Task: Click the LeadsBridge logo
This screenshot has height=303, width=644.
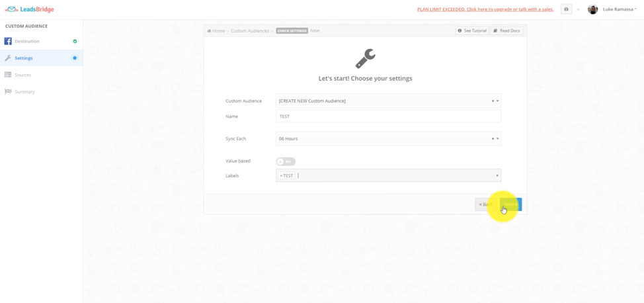Action: [30, 9]
